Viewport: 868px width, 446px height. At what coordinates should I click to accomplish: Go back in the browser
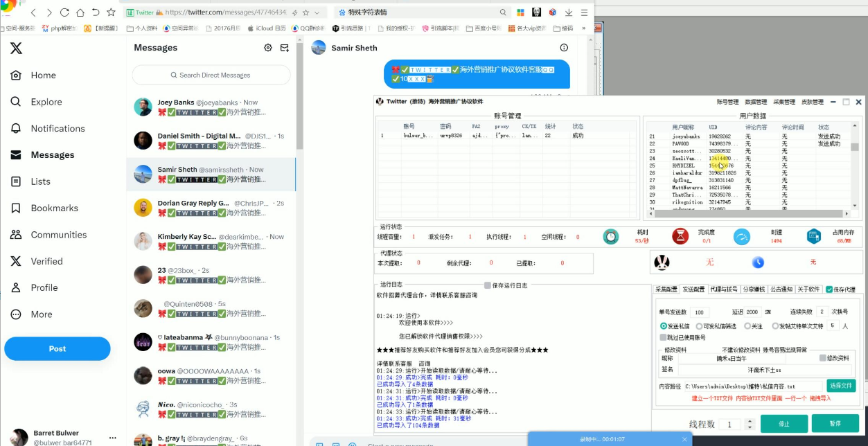coord(33,12)
